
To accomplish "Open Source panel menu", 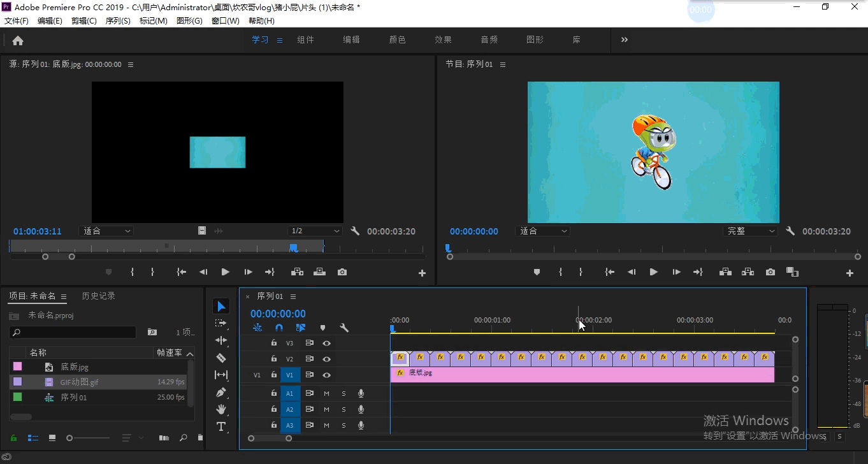I will click(131, 64).
